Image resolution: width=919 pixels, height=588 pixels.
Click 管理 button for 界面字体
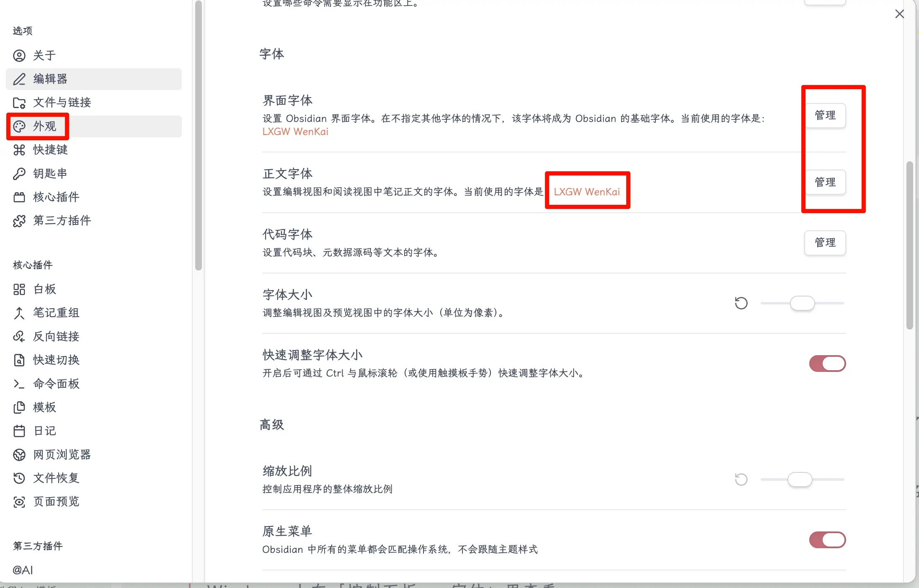[x=825, y=115]
